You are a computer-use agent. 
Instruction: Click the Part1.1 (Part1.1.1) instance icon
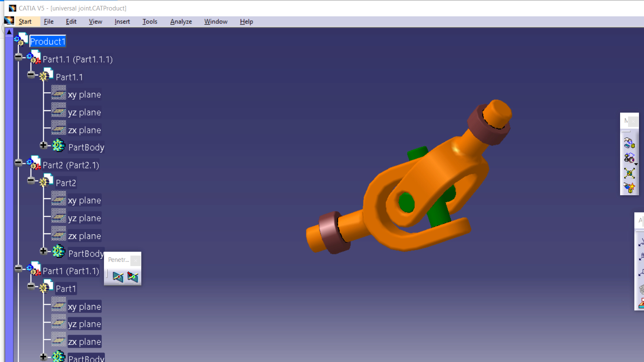[34, 57]
